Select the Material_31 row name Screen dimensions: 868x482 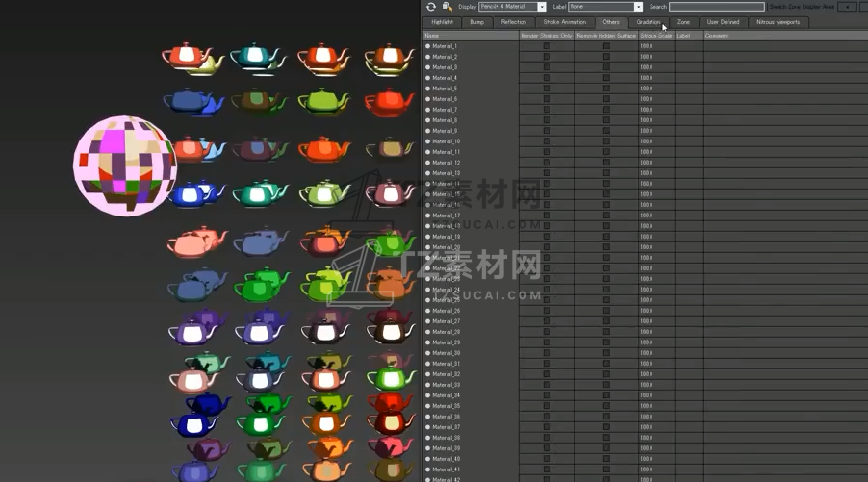(x=446, y=364)
